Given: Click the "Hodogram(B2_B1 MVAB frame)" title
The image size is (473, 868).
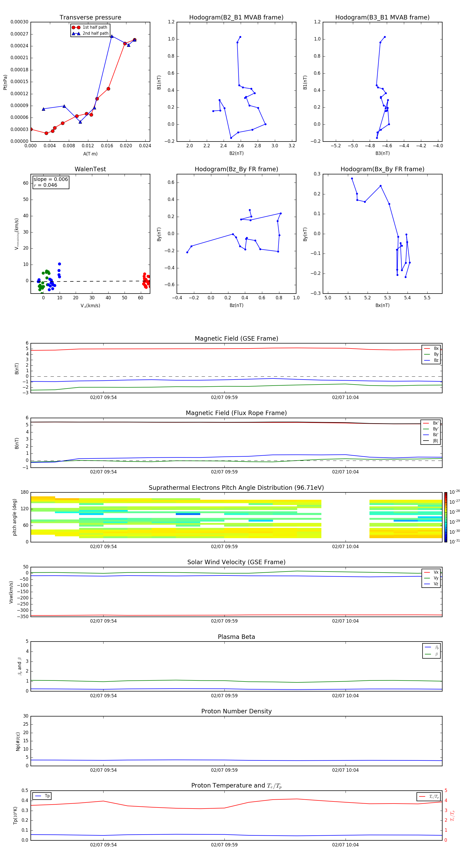Looking at the screenshot, I should coord(236,18).
